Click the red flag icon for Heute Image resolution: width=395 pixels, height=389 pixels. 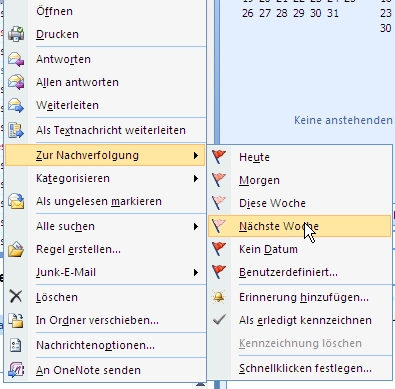click(219, 157)
